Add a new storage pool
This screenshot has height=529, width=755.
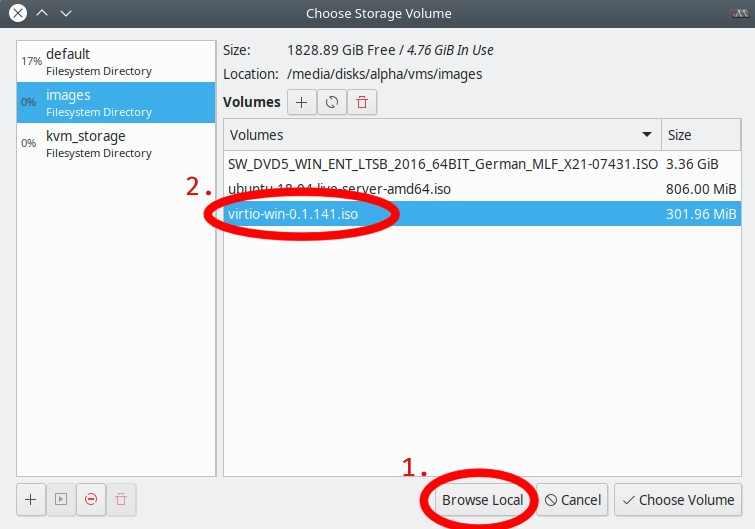pos(31,500)
